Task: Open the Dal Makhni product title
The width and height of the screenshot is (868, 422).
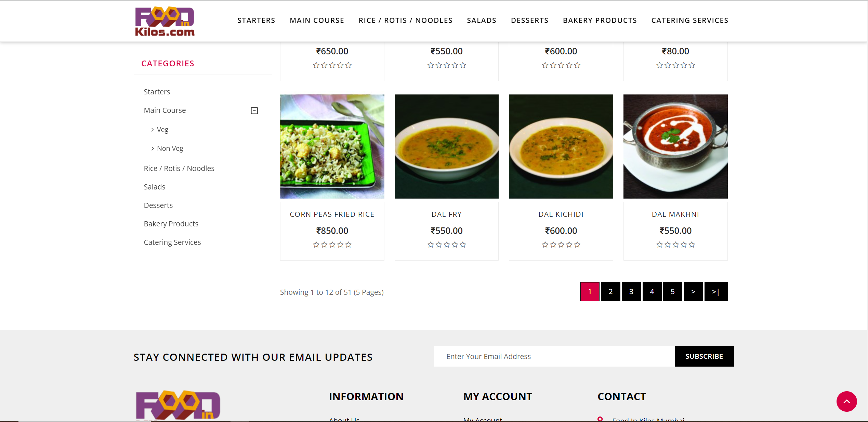Action: point(675,214)
